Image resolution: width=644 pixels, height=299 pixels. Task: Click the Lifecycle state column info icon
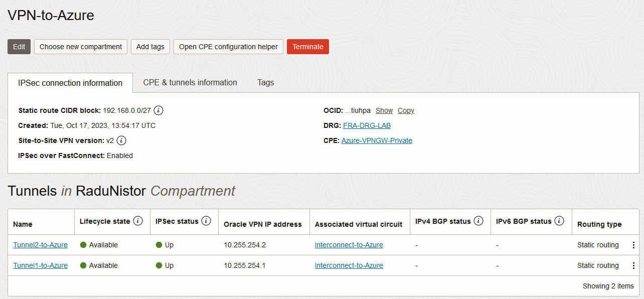pyautogui.click(x=138, y=221)
